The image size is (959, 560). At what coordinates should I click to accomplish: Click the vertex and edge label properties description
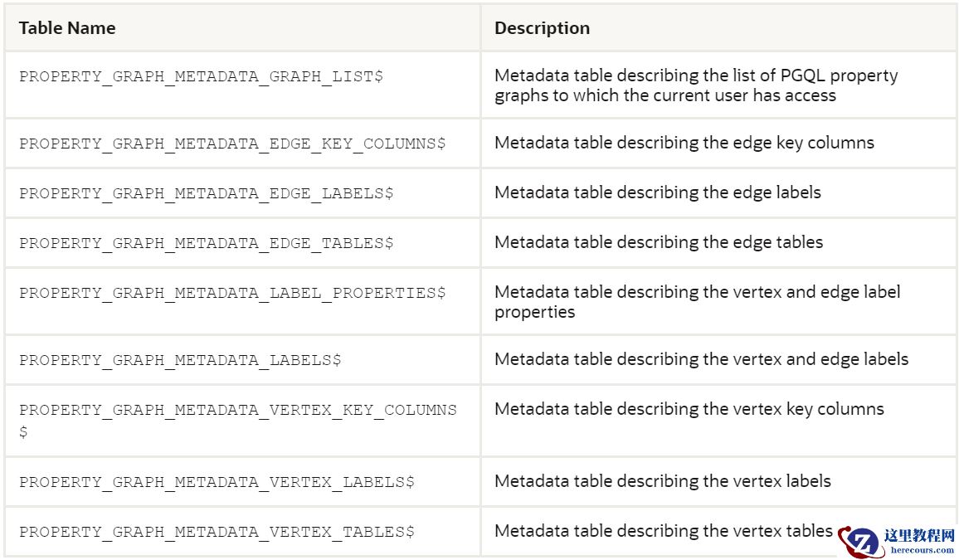[697, 302]
